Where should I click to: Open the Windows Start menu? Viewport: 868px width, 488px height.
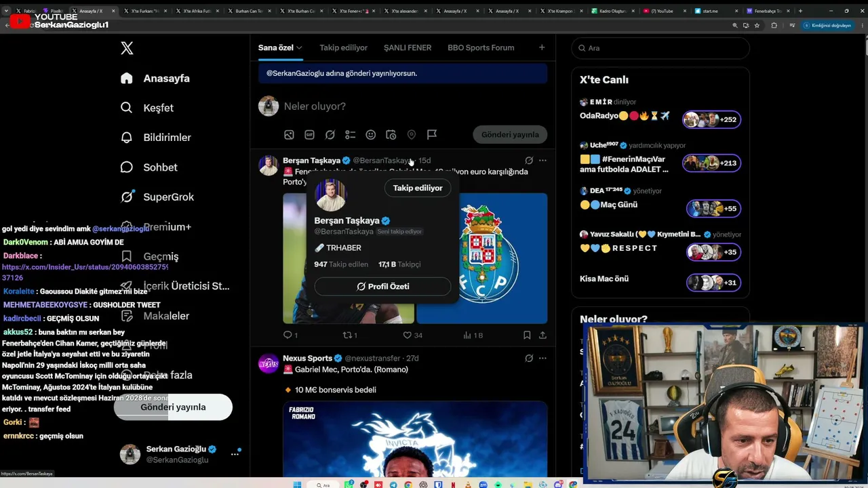[297, 485]
